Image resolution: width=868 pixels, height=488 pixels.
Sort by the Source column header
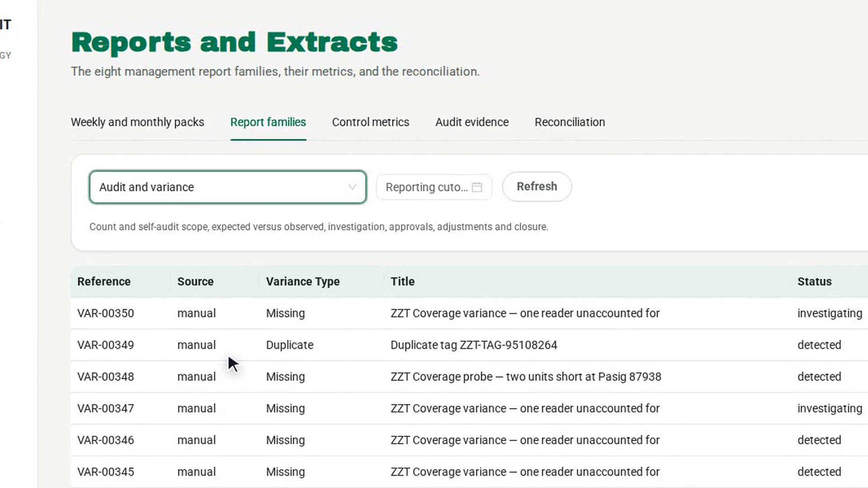195,282
